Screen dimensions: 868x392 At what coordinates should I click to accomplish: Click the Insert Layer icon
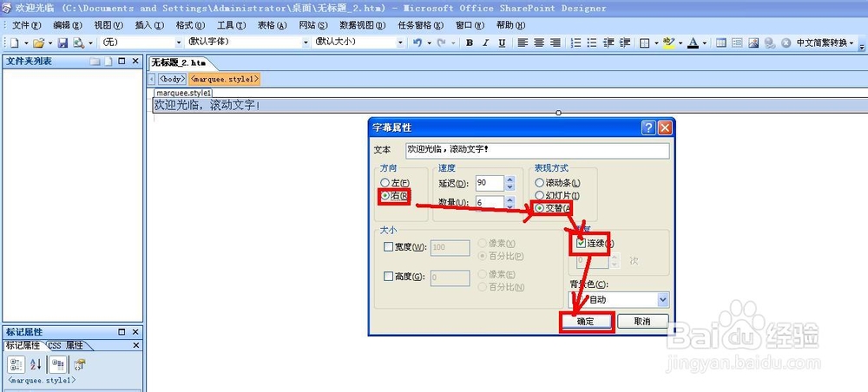click(x=737, y=42)
